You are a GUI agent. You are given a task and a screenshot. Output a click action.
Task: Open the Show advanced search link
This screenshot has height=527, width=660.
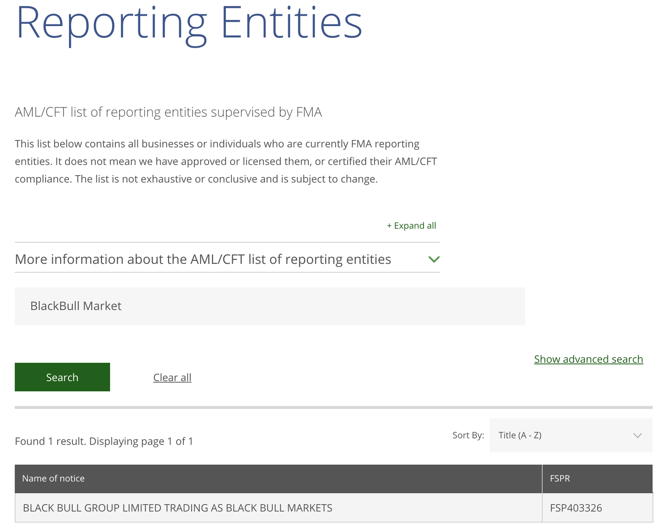(588, 359)
